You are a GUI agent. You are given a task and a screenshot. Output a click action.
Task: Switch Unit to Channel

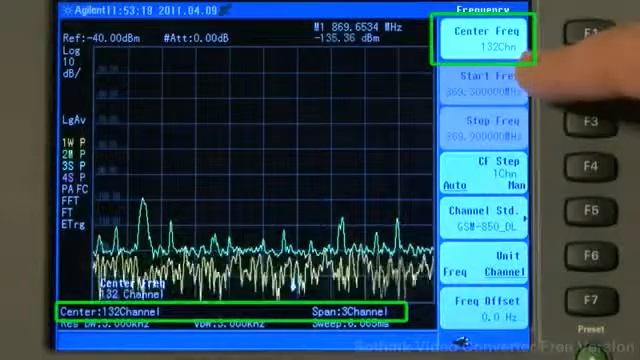point(505,272)
